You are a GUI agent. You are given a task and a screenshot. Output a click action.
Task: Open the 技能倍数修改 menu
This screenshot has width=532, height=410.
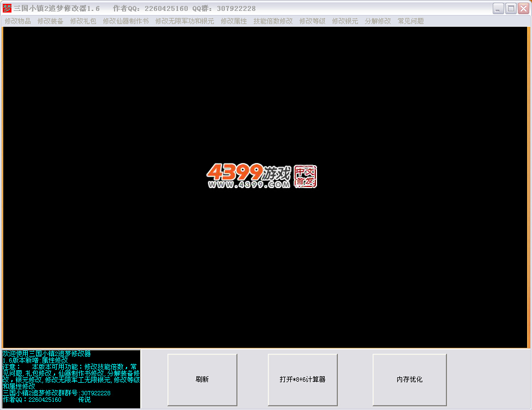[273, 21]
